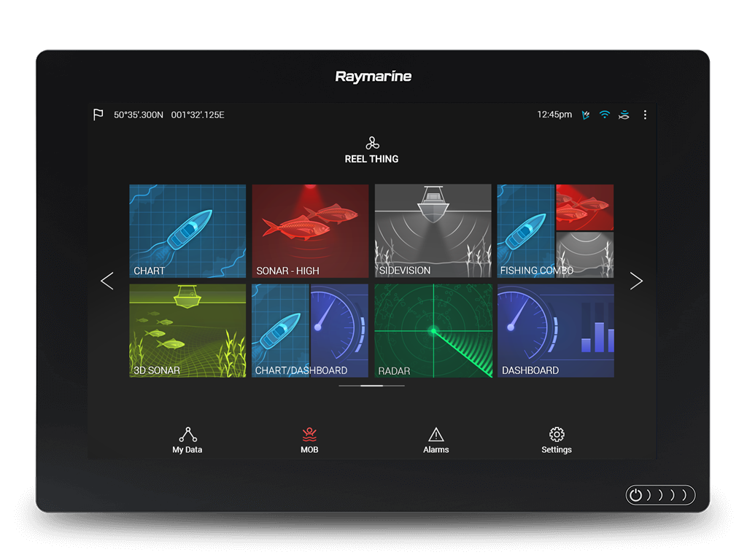The width and height of the screenshot is (747, 560).
Task: Click the waypoint flag icon
Action: [98, 114]
